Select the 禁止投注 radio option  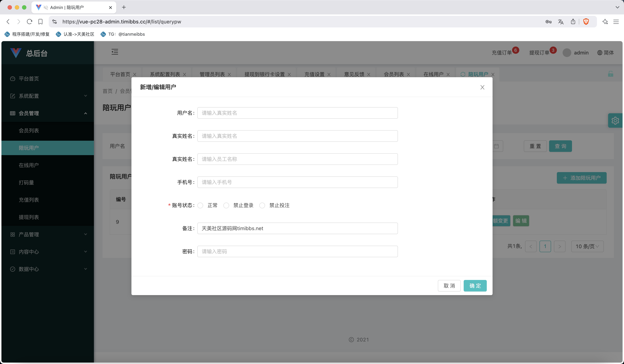(x=262, y=205)
